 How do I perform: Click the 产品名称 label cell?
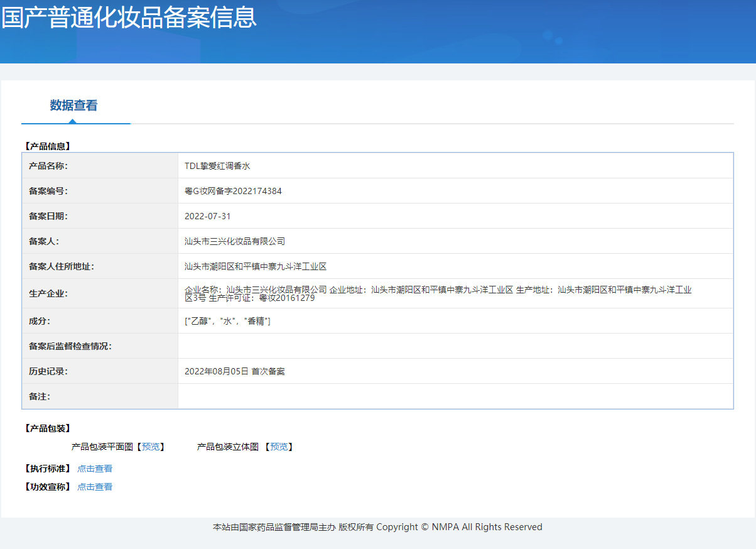point(100,166)
